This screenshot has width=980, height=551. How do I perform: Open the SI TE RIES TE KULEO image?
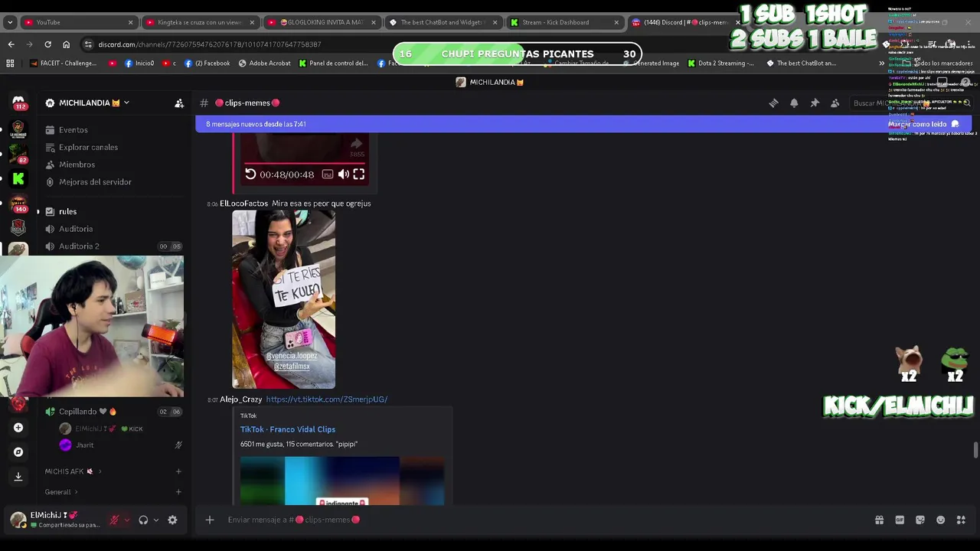click(x=283, y=299)
